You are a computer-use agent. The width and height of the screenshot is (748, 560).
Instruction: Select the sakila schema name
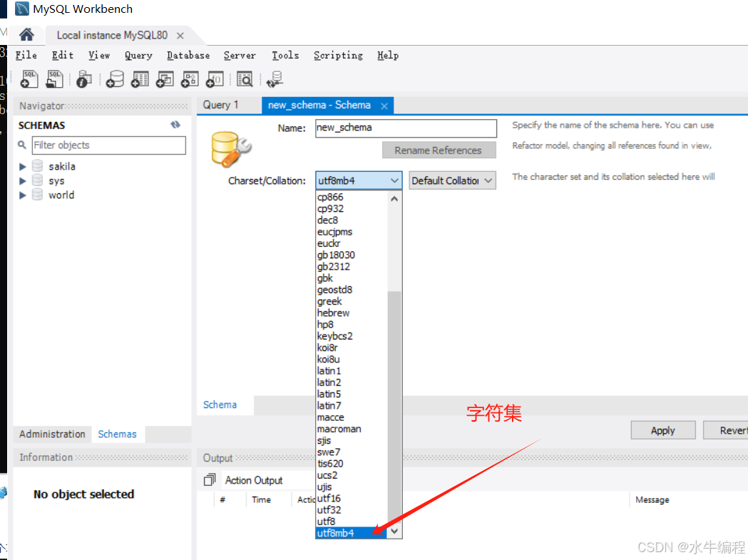pyautogui.click(x=62, y=166)
